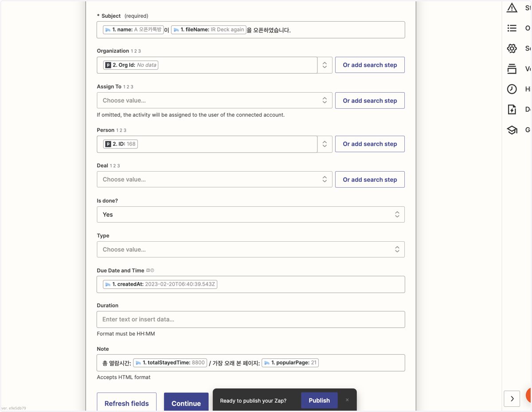Select the 2. ID: 168 pill
The height and width of the screenshot is (412, 532).
point(121,144)
